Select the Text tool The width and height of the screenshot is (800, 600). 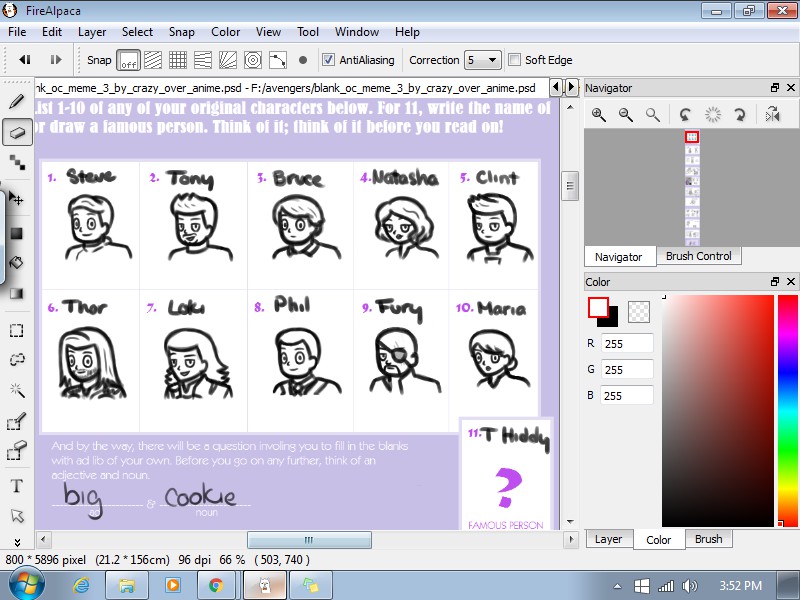pos(16,486)
